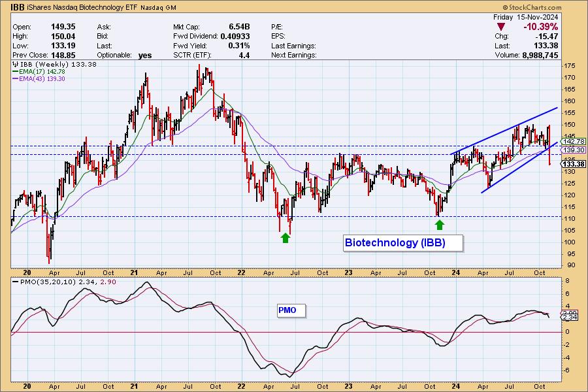
Task: Click the 22 year label below the price chart
Action: click(x=241, y=272)
